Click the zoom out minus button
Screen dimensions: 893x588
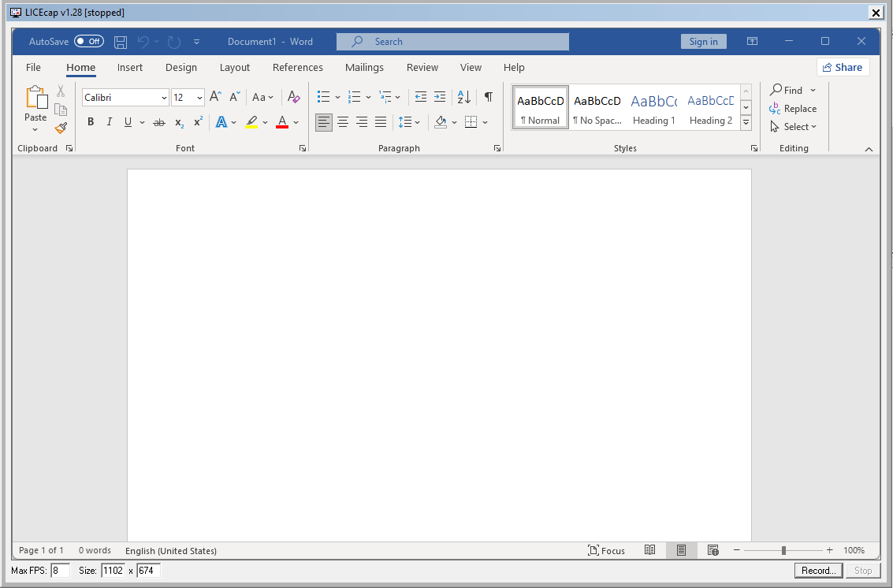(736, 550)
